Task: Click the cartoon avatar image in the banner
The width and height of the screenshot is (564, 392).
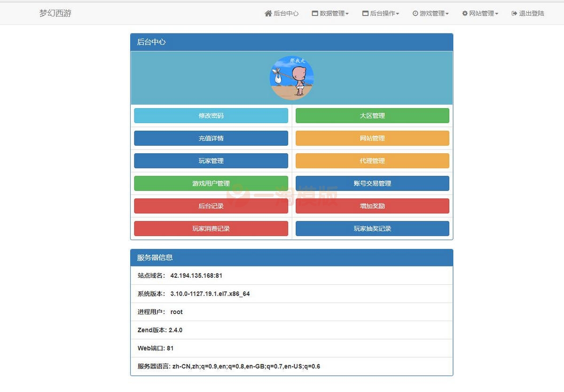Action: coord(291,77)
